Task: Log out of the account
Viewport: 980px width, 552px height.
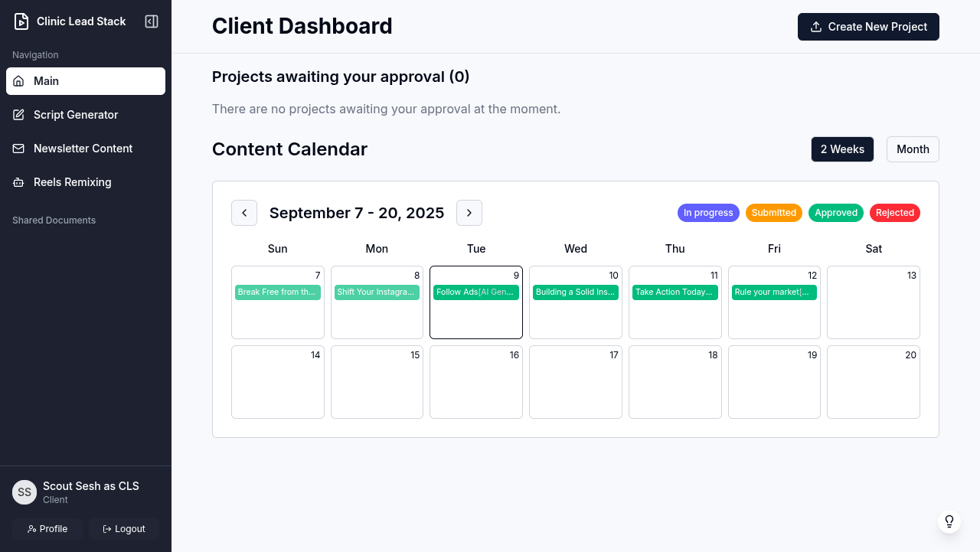Action: click(124, 529)
